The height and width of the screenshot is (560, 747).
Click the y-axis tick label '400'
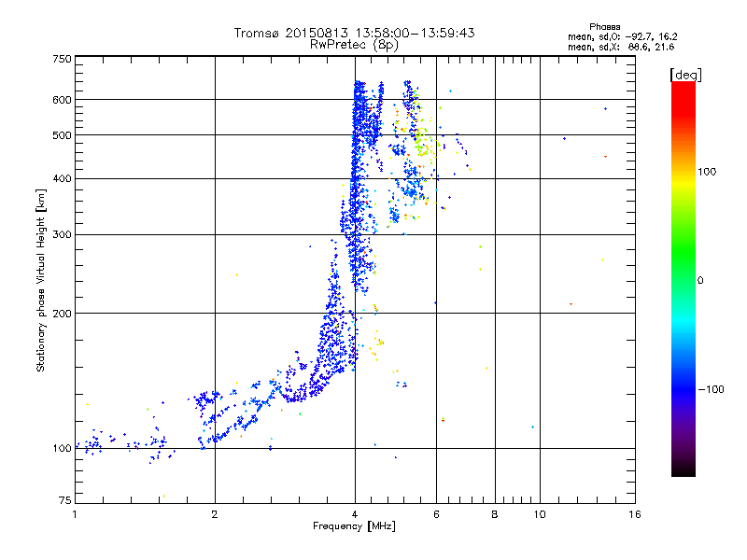click(x=62, y=178)
